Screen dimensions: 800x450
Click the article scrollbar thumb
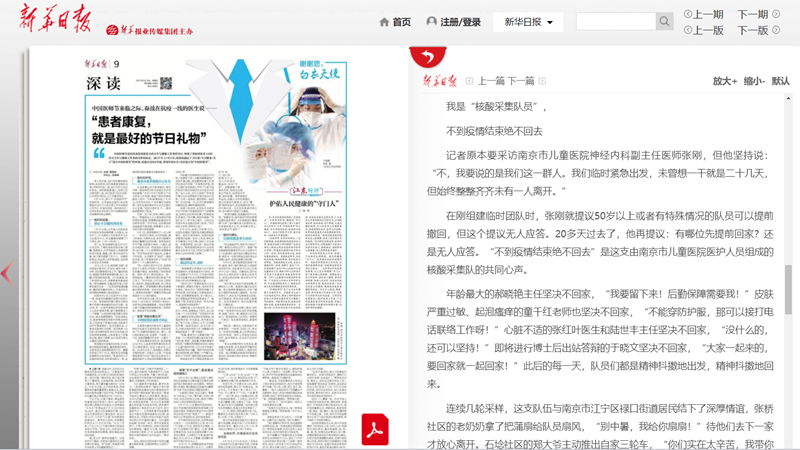coord(788,291)
